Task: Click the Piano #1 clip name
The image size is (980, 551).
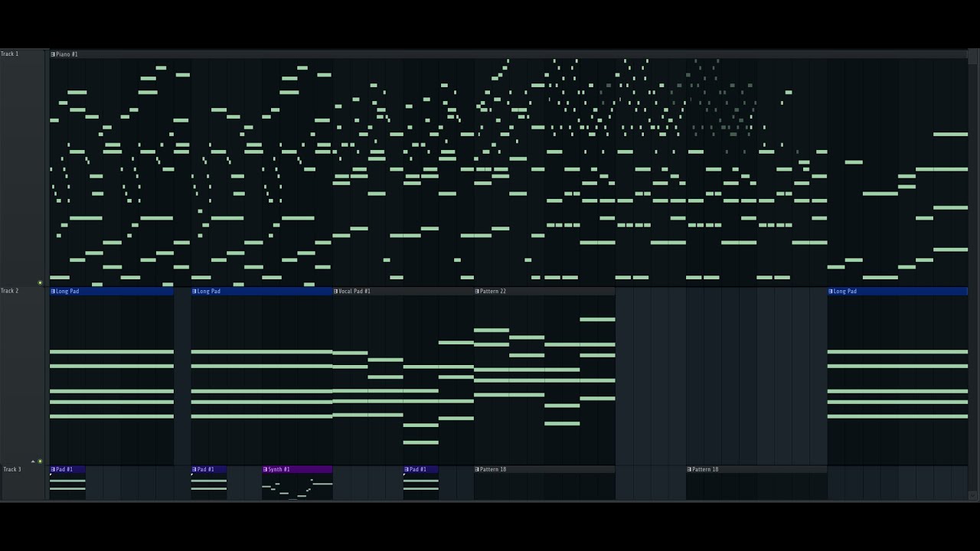Action: click(67, 54)
